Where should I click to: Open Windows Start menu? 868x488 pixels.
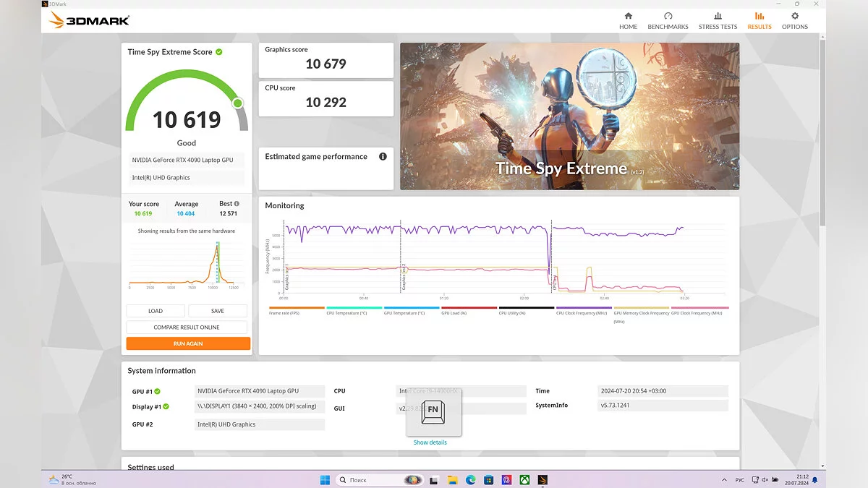[325, 480]
